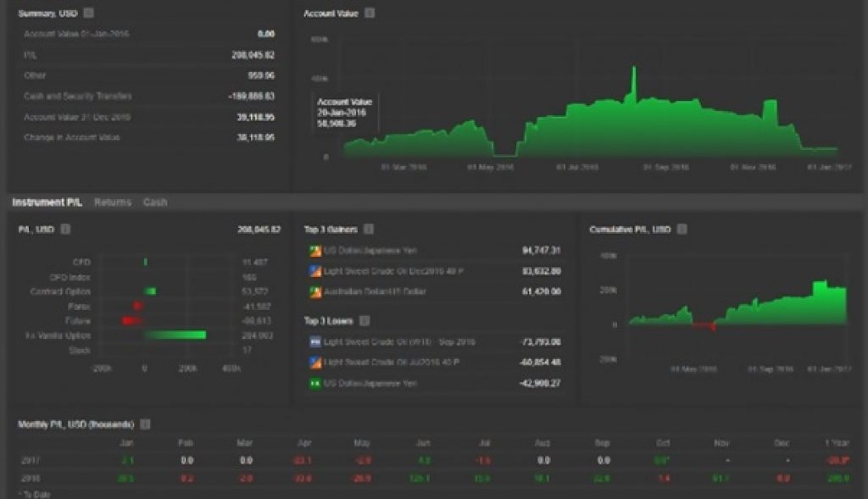This screenshot has width=868, height=499.
Task: Click the 2016 row label in Monthly P/L
Action: [x=31, y=478]
